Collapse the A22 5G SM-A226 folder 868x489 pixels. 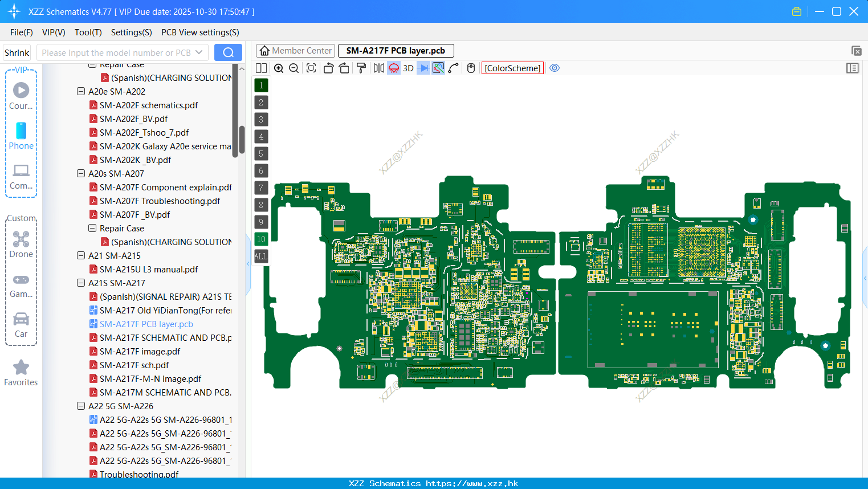(x=81, y=406)
